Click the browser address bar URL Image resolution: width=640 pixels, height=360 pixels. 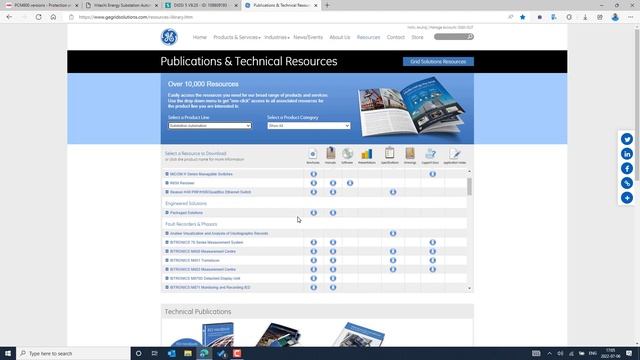click(136, 17)
